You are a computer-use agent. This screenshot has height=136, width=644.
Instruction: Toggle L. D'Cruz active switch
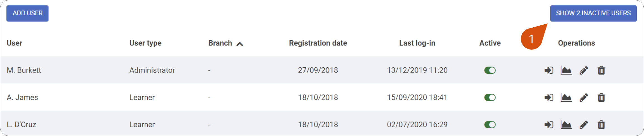click(490, 125)
